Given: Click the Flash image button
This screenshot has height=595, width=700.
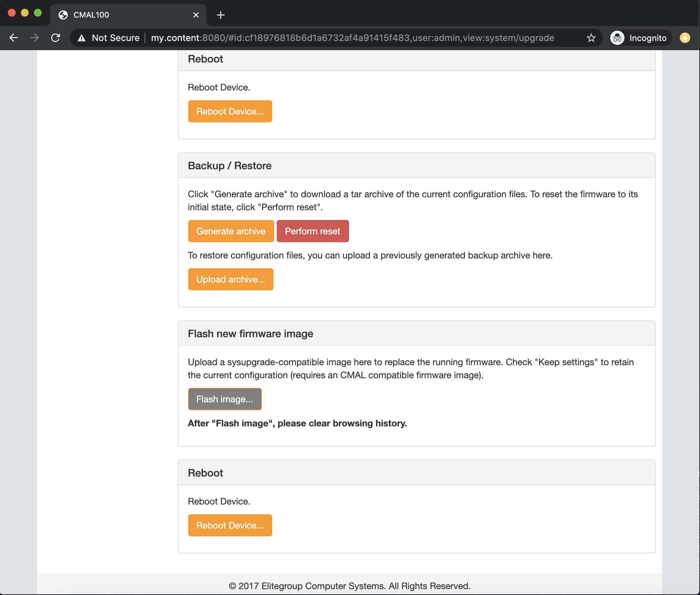Looking at the screenshot, I should (x=225, y=399).
